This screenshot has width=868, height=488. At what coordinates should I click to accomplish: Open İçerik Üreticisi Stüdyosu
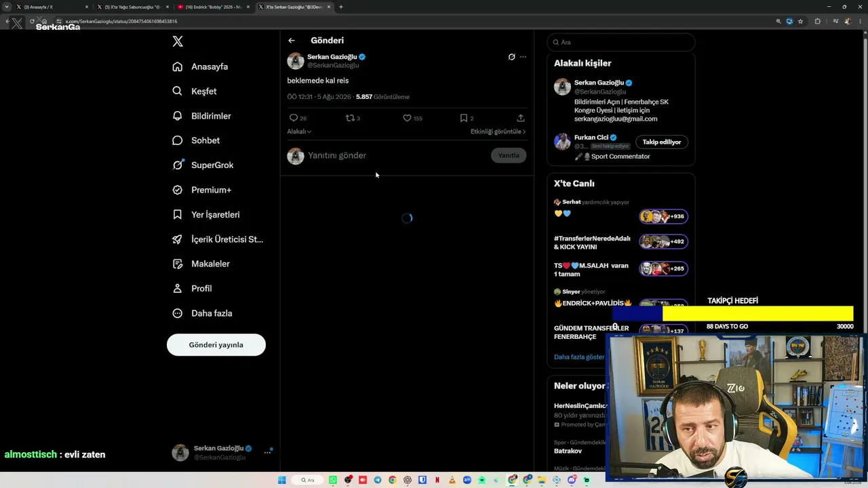218,239
